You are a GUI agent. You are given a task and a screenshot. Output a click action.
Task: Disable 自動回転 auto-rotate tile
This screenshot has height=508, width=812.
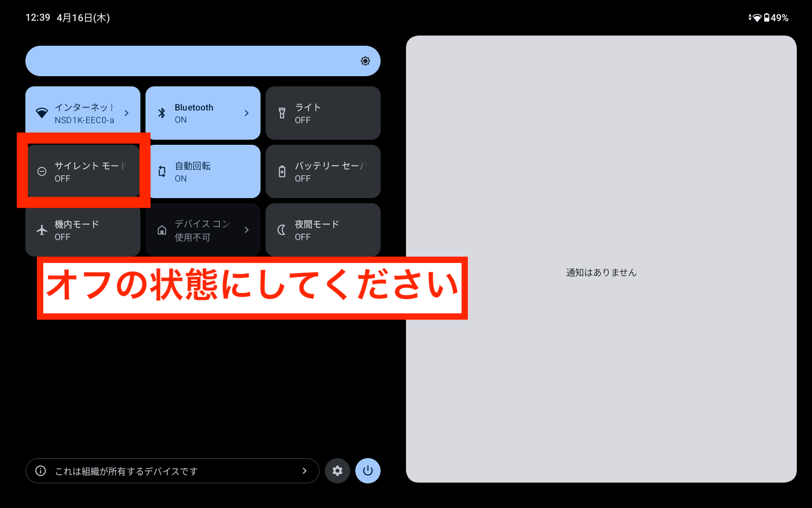[x=203, y=171]
